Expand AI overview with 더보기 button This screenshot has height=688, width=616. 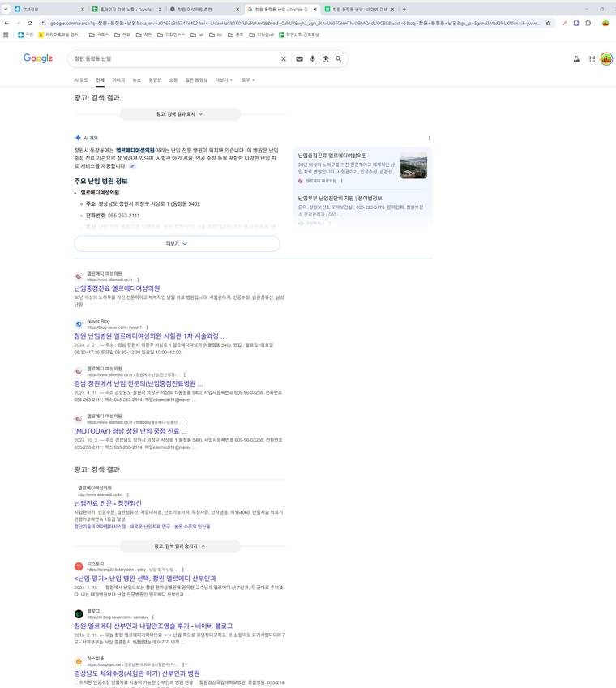pos(177,244)
